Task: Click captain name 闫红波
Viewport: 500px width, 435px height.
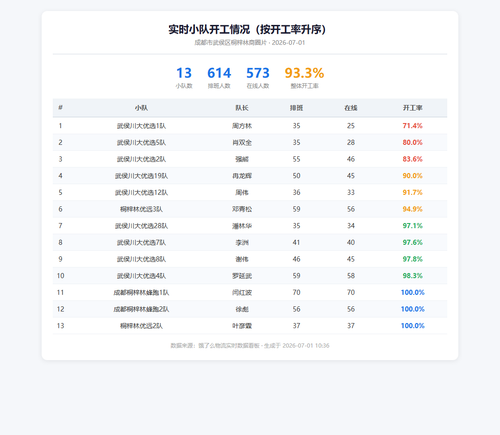Action: click(242, 292)
